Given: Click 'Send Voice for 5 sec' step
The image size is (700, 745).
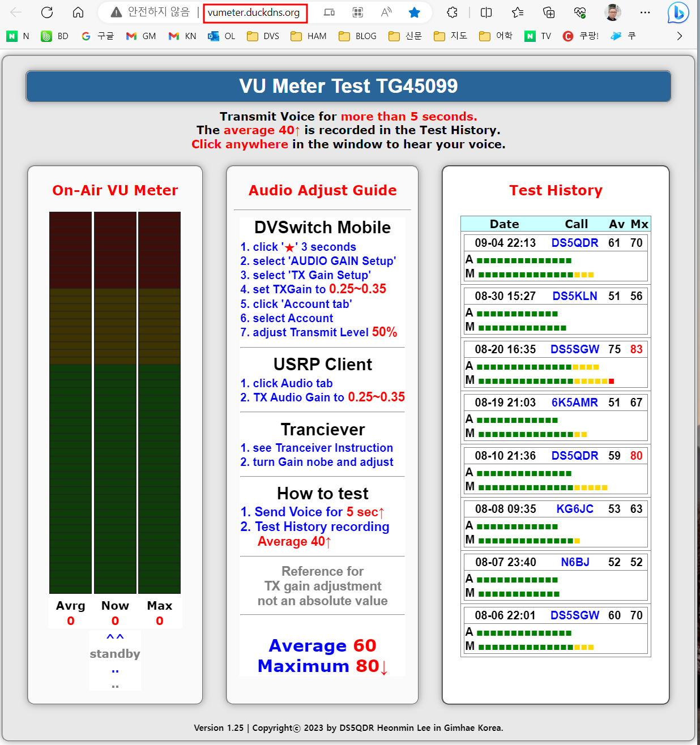Looking at the screenshot, I should point(313,512).
